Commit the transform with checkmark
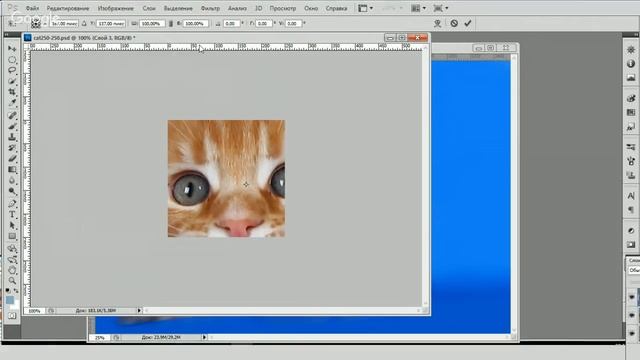This screenshot has height=360, width=640. (468, 24)
